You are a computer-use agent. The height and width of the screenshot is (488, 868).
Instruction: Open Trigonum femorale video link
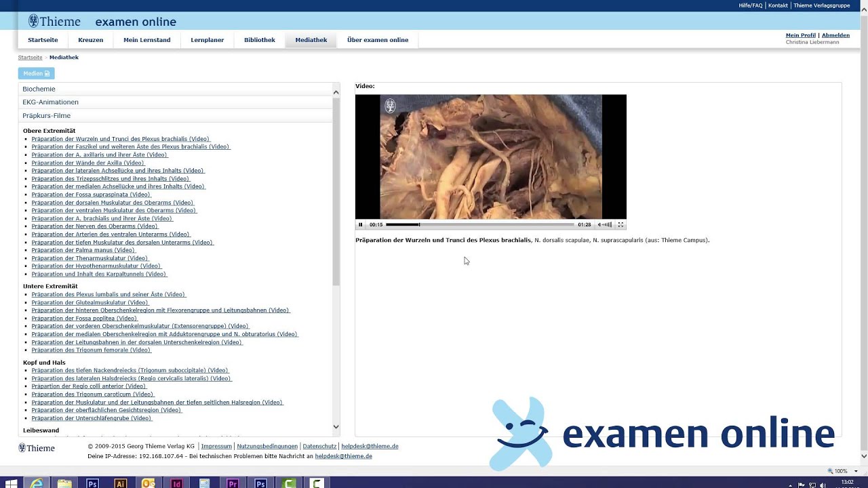92,350
